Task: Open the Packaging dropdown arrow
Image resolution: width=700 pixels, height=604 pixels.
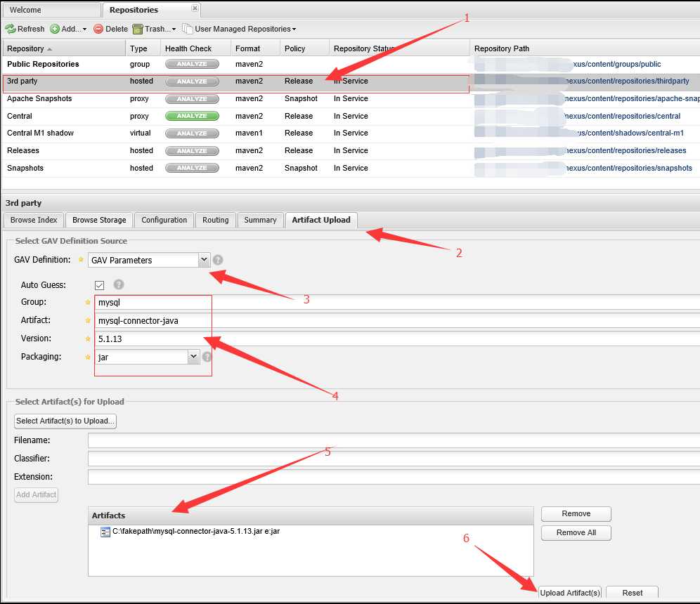Action: click(193, 356)
